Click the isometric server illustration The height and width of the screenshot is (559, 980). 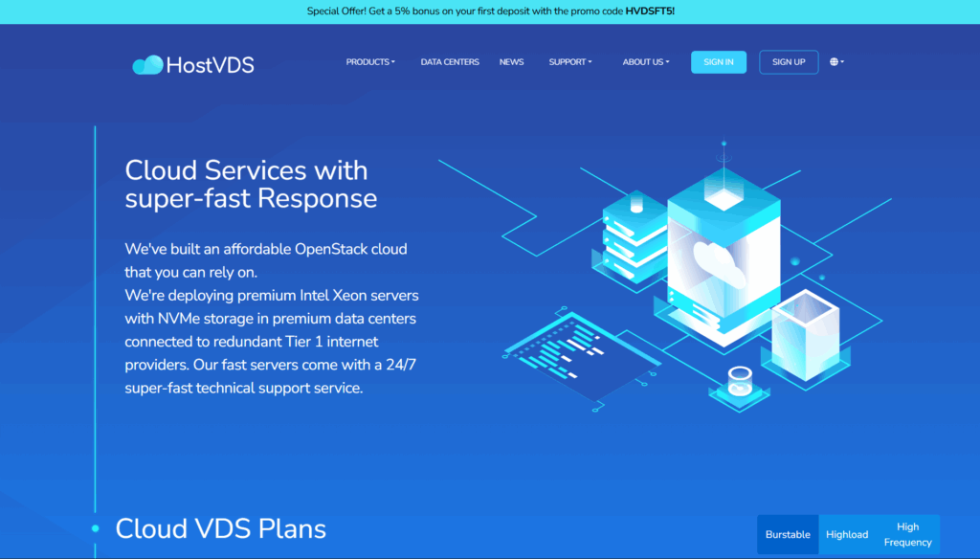click(x=666, y=275)
